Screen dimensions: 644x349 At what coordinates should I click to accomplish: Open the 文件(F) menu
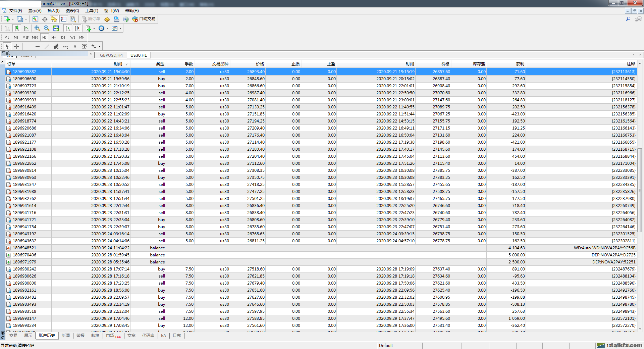tap(15, 11)
